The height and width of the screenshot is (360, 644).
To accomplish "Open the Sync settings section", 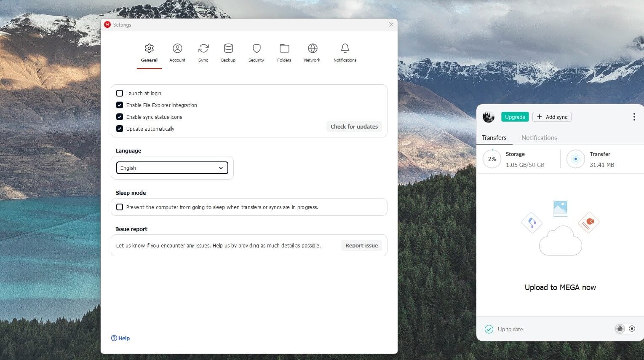I will pos(203,52).
